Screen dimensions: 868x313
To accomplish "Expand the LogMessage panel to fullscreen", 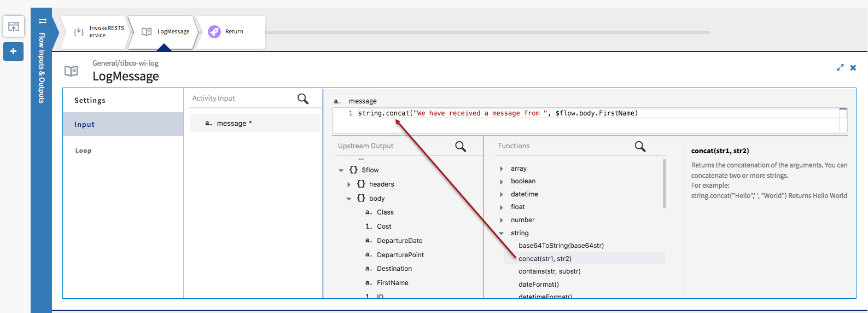I will pos(840,67).
